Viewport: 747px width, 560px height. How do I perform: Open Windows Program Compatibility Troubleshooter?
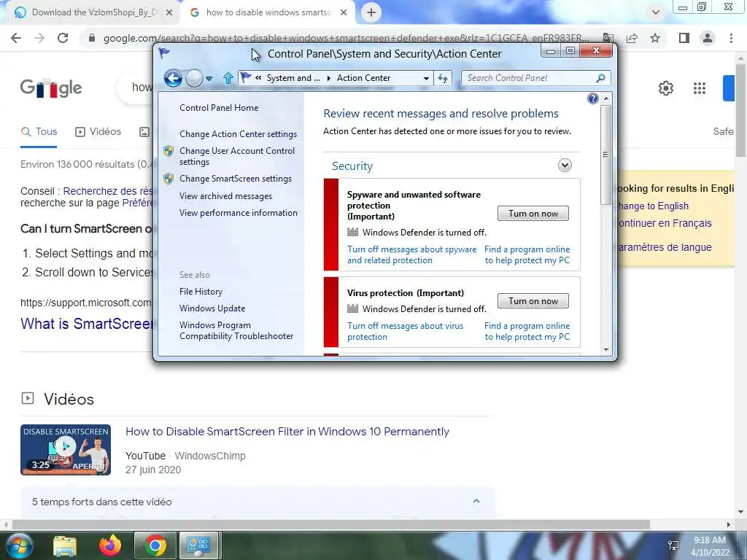coord(236,330)
